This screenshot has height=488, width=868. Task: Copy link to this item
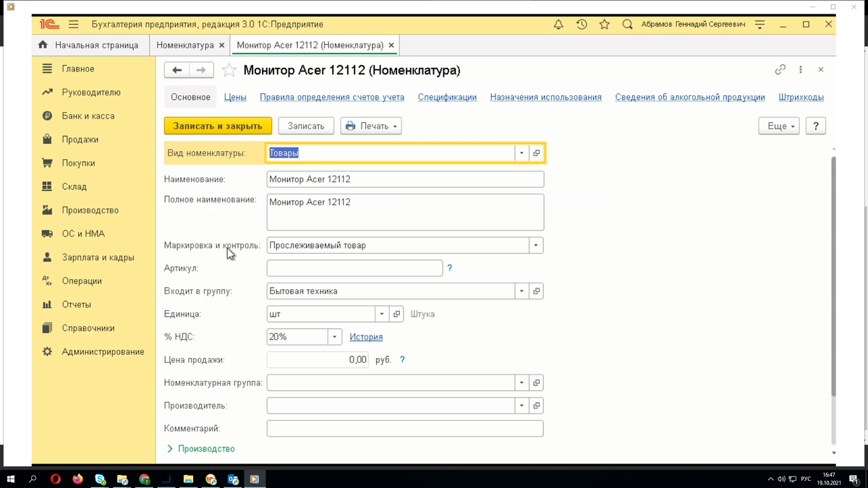[780, 69]
